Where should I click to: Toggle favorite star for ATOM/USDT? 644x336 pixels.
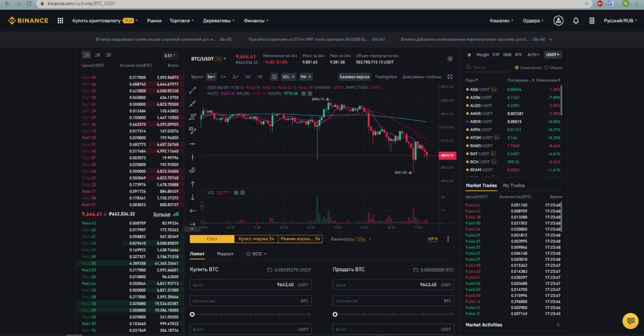coord(467,138)
